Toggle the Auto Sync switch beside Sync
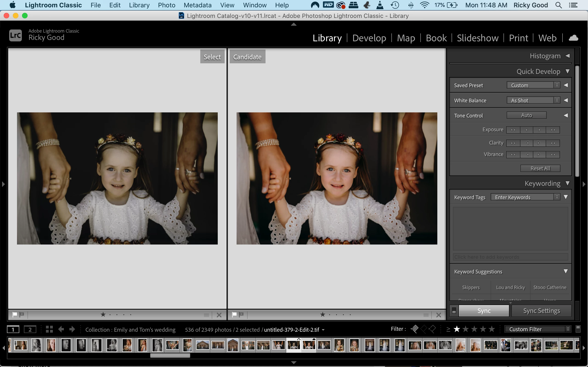The width and height of the screenshot is (588, 367). (x=454, y=311)
